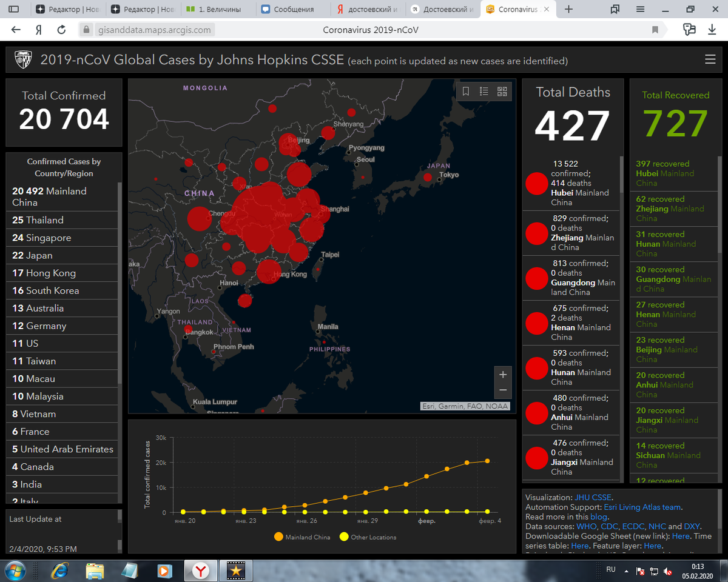The width and height of the screenshot is (728, 582).
Task: Select Hubei 13 522 confirmed entry
Action: tap(571, 183)
